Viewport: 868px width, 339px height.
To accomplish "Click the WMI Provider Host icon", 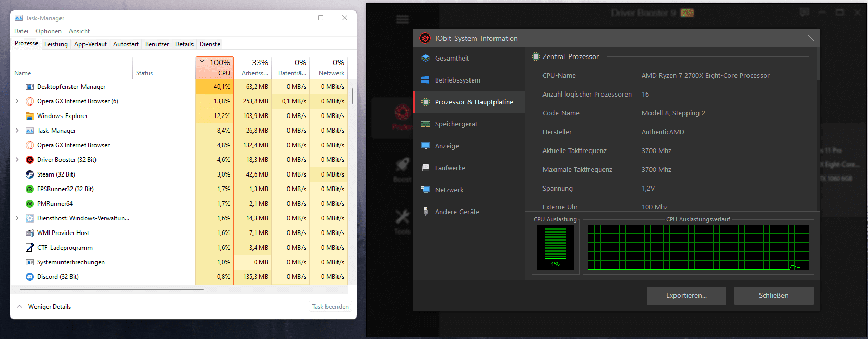I will tap(30, 233).
